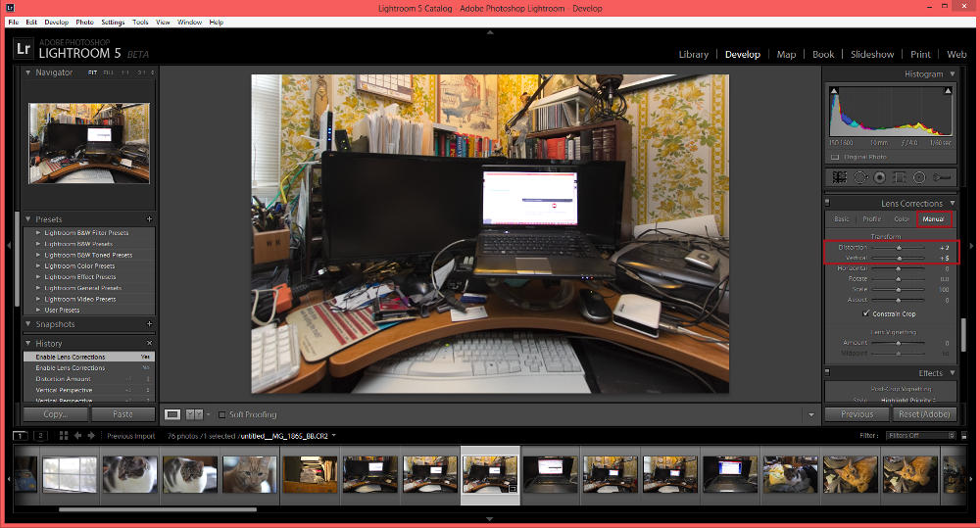
Task: Collapse the History panel
Action: [28, 344]
